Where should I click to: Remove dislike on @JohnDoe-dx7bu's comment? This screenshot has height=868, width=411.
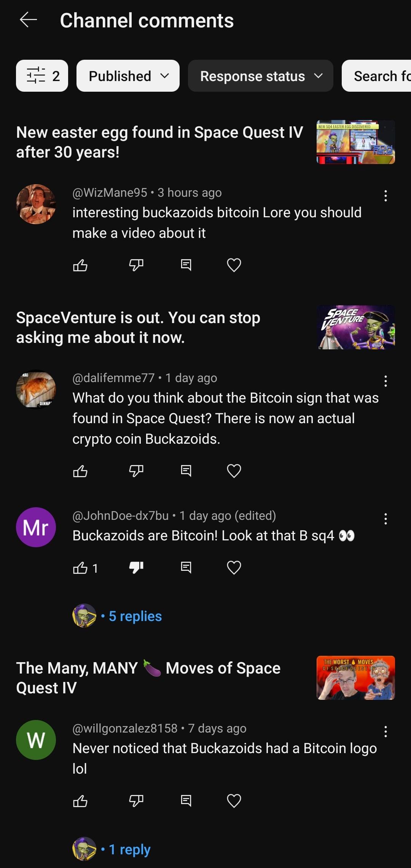click(x=136, y=567)
